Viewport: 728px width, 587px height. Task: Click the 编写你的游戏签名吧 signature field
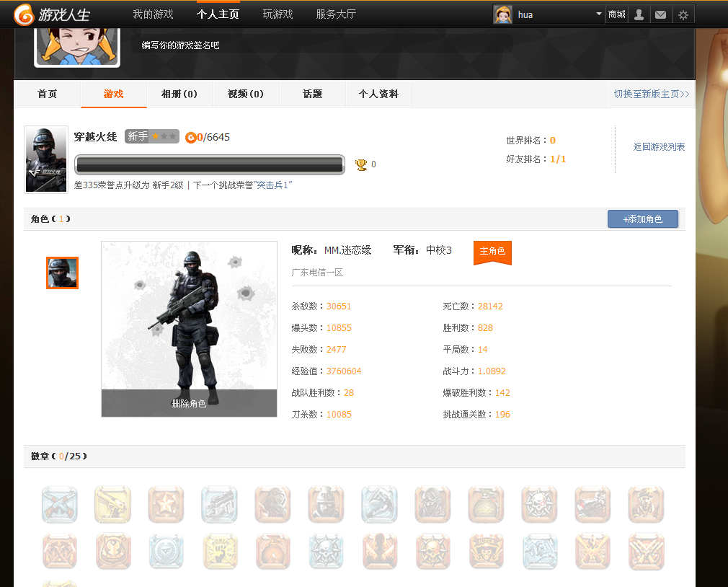click(x=323, y=45)
